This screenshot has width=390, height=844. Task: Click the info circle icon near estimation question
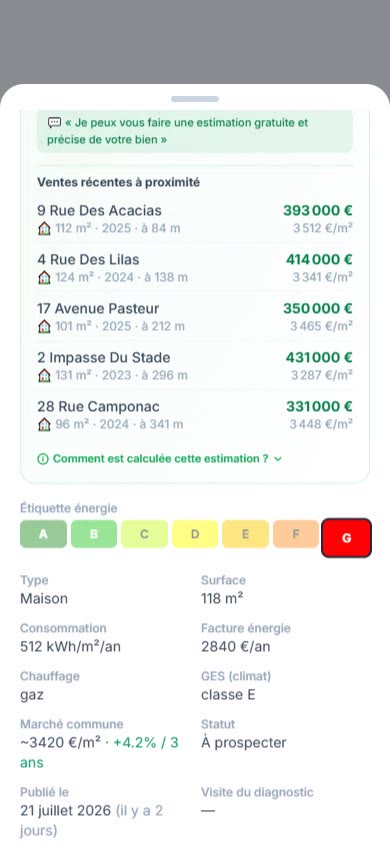coord(43,459)
